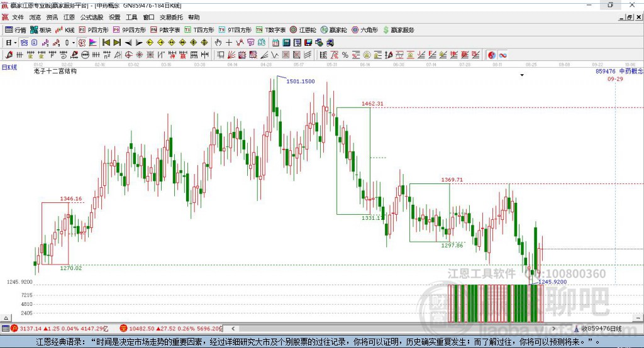Click the 859476 中药概念 stock label
The width and height of the screenshot is (644, 348).
coord(619,71)
